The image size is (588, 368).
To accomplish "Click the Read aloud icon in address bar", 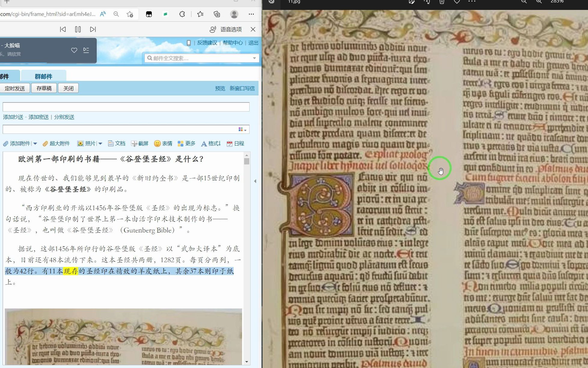I will pyautogui.click(x=103, y=14).
